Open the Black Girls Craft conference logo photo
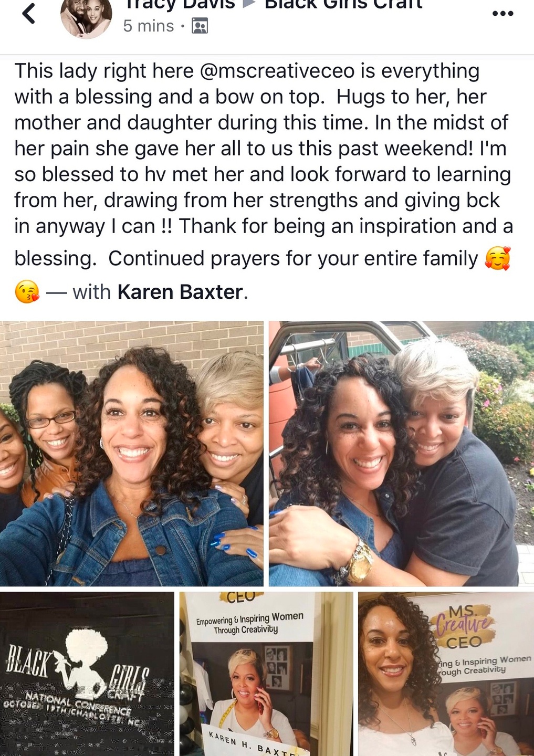 point(87,674)
